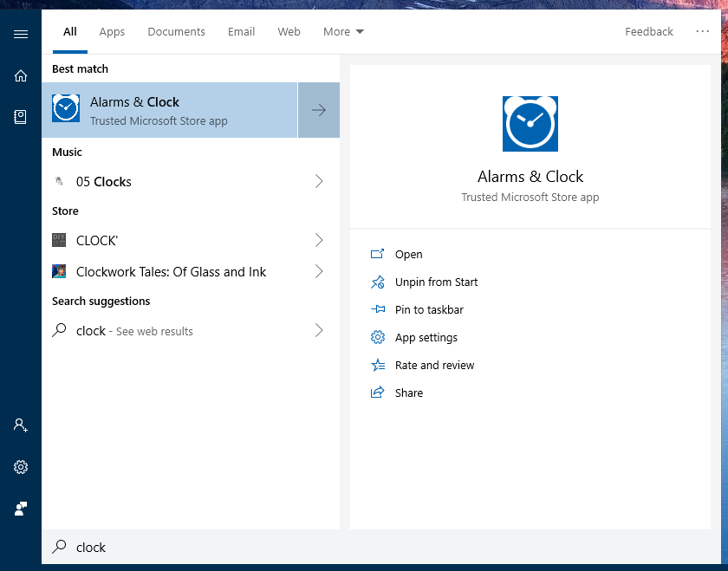Expand chevron for clock web results
Viewport: 728px width, 571px height.
pyautogui.click(x=319, y=330)
